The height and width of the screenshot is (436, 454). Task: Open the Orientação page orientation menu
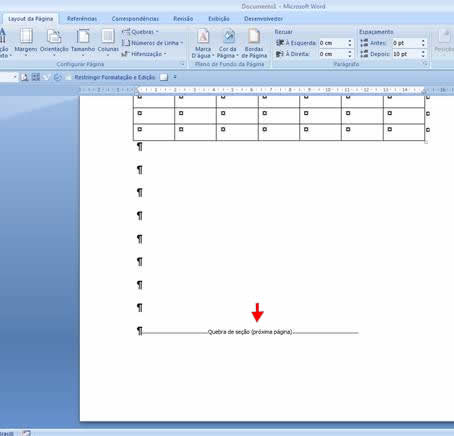54,43
